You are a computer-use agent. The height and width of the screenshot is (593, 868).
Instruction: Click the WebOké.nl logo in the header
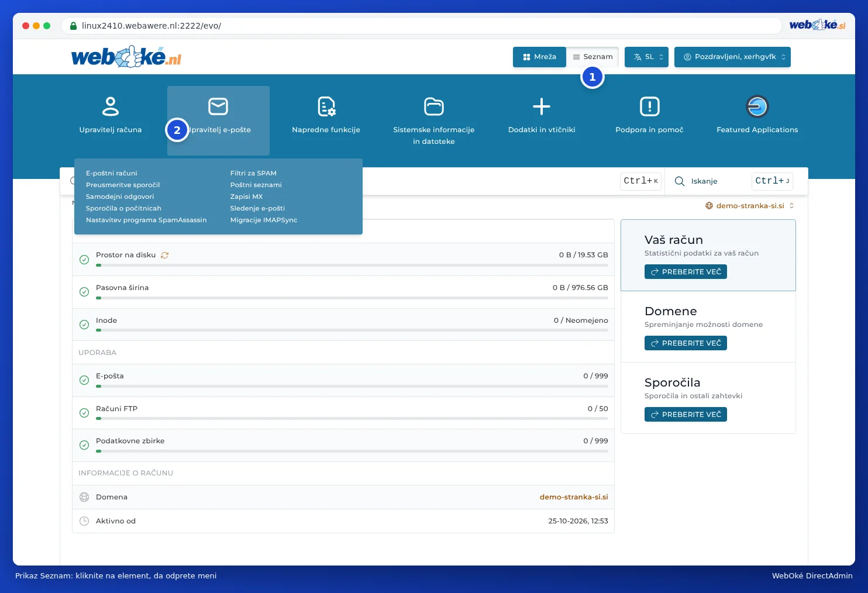pyautogui.click(x=126, y=57)
